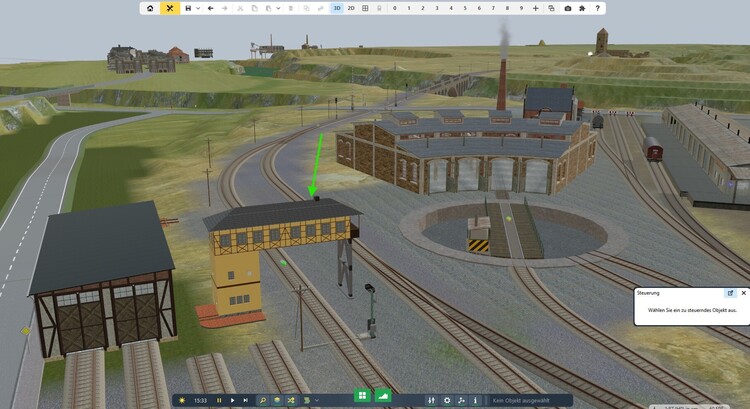
Task: Take a screenshot with the camera icon
Action: (x=568, y=8)
